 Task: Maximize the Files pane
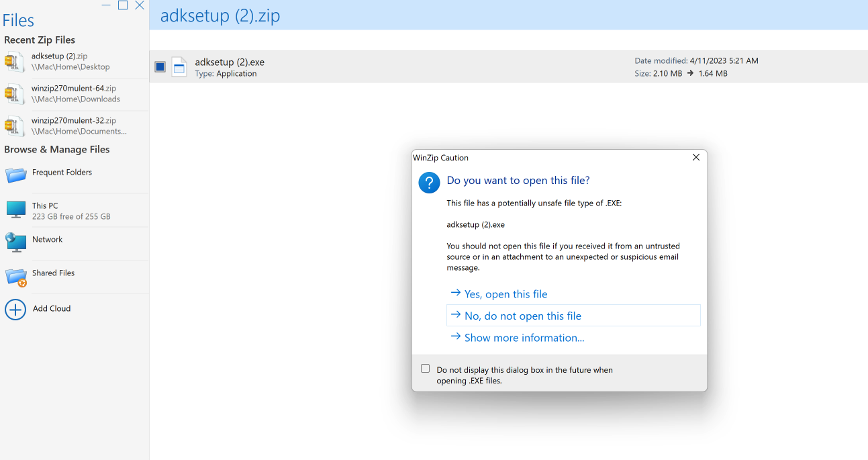123,5
